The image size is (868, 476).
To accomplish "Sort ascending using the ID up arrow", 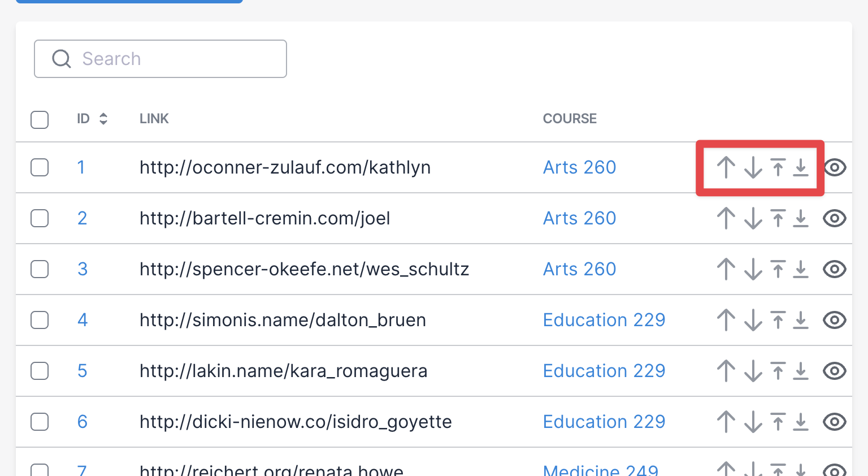I will coord(103,115).
